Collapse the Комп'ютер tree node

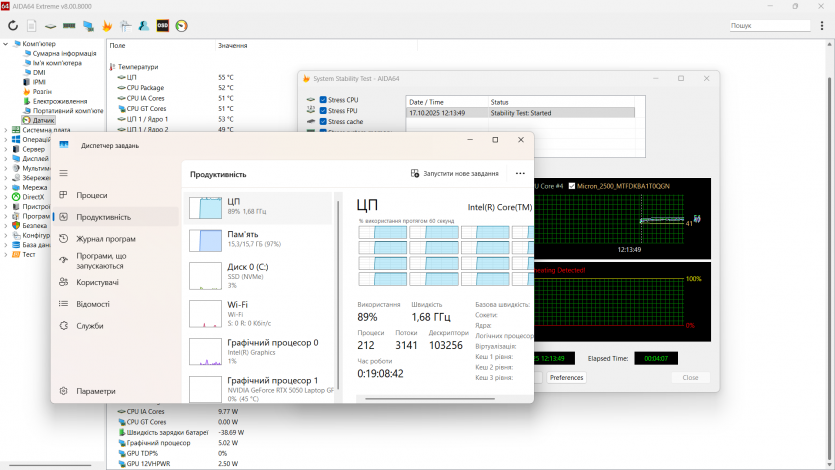click(x=6, y=44)
